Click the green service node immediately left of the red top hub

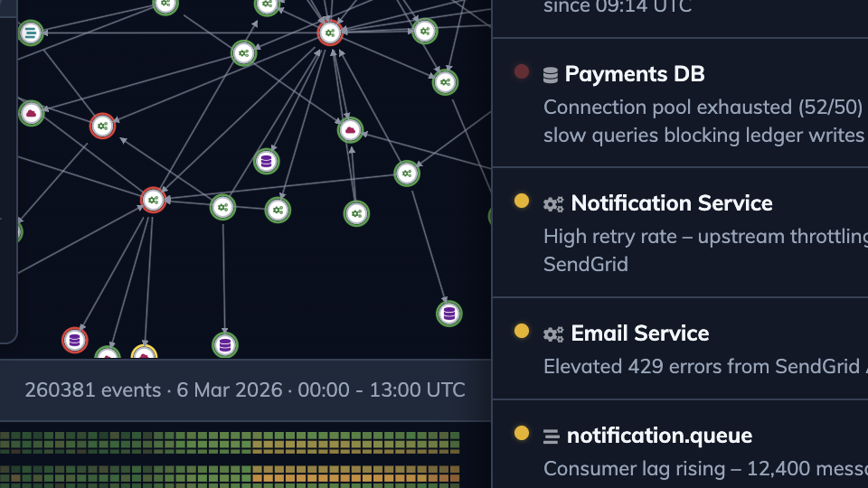(243, 53)
